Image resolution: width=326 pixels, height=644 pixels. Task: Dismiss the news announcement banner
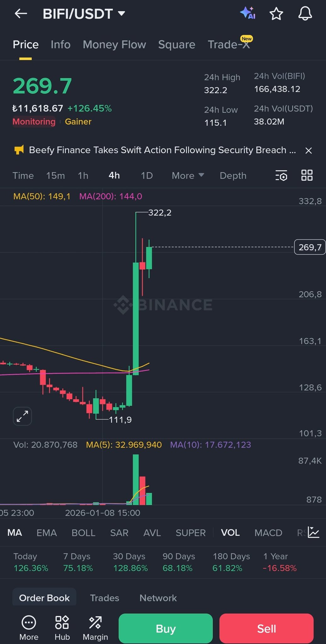tap(308, 151)
